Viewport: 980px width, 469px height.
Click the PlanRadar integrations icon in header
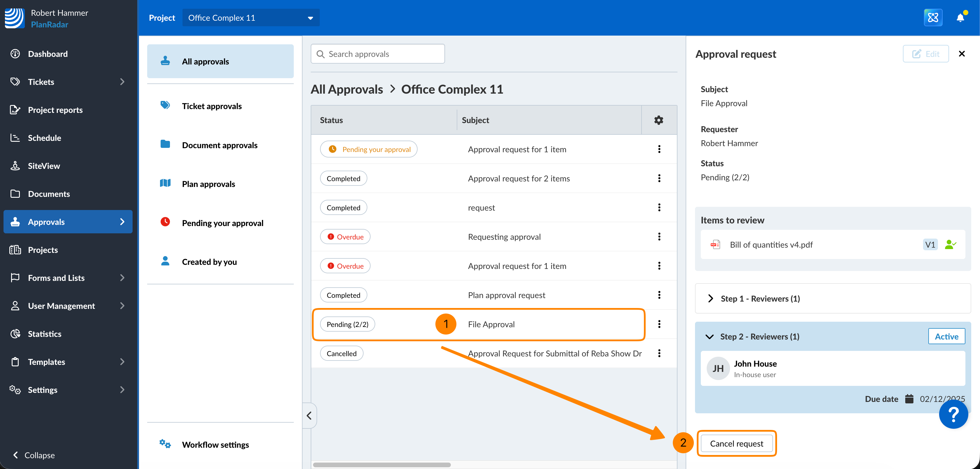click(933, 18)
